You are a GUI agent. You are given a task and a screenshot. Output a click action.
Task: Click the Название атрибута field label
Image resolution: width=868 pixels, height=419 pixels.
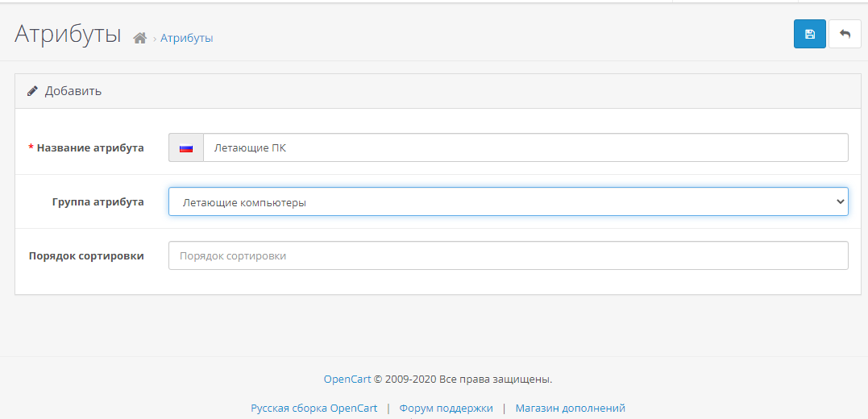90,148
